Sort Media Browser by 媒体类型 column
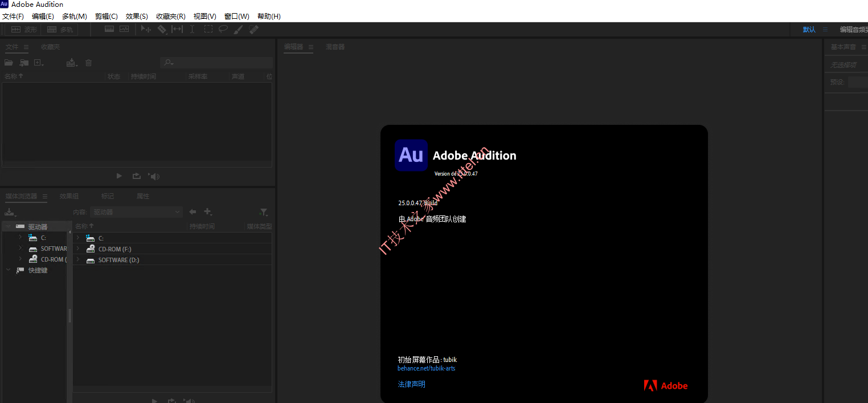Screen dimensions: 868x403 pos(259,226)
